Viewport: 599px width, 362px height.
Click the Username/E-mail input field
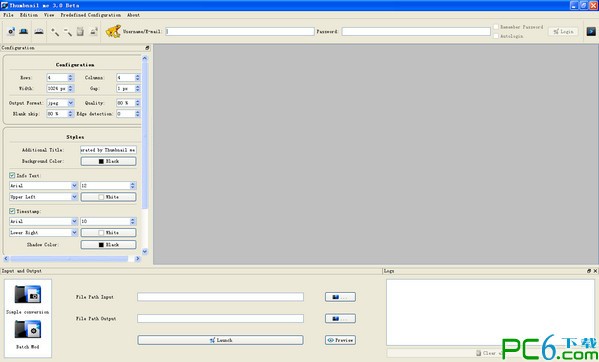(240, 31)
